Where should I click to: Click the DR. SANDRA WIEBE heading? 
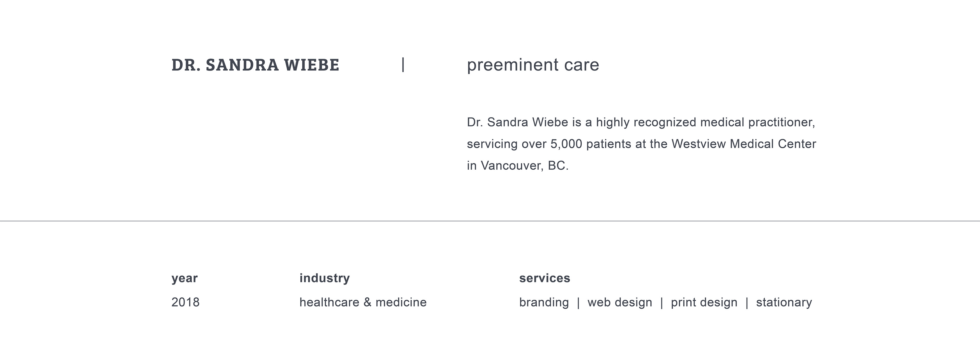tap(255, 65)
